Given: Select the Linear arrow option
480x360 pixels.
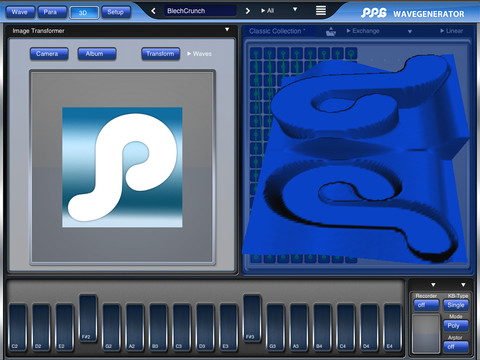Looking at the screenshot, I should pos(451,31).
